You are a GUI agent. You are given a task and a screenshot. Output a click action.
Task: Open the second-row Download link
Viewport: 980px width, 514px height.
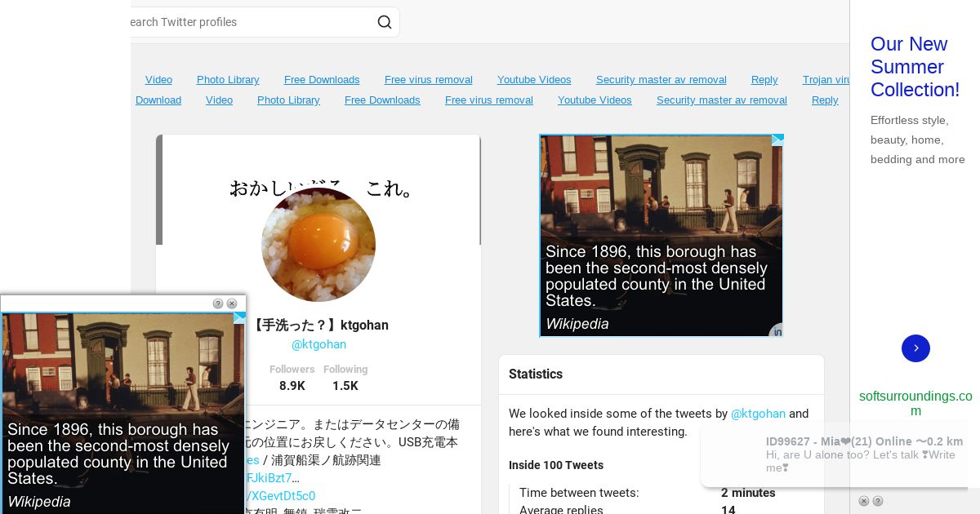158,100
